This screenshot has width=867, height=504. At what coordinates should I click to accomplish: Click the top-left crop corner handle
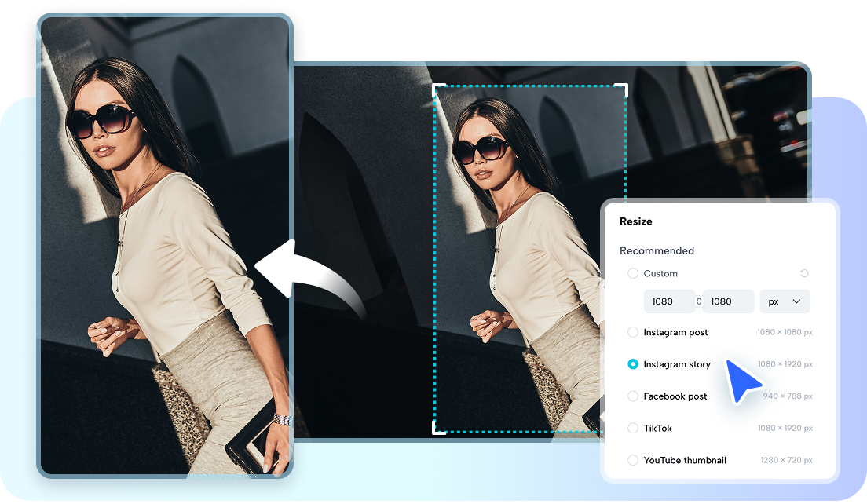[x=437, y=86]
